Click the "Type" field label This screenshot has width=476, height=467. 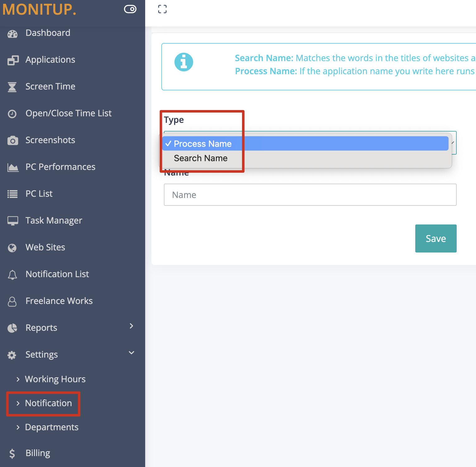(x=174, y=120)
